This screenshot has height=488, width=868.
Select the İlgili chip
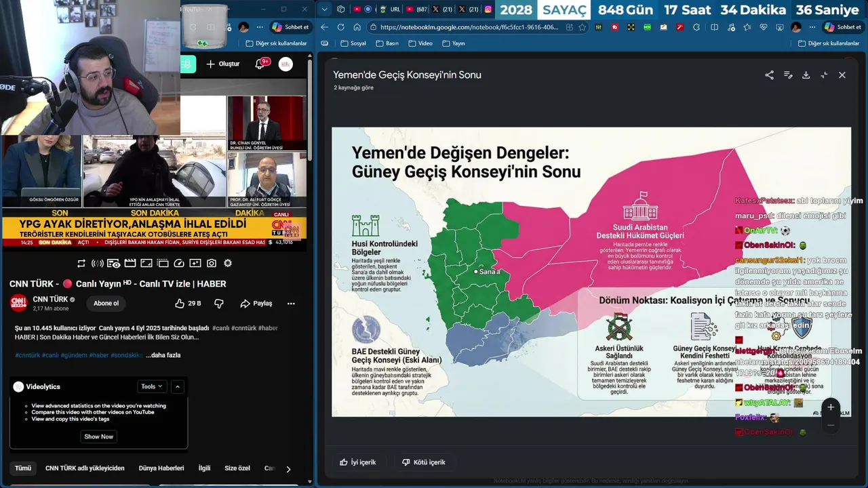pyautogui.click(x=204, y=468)
